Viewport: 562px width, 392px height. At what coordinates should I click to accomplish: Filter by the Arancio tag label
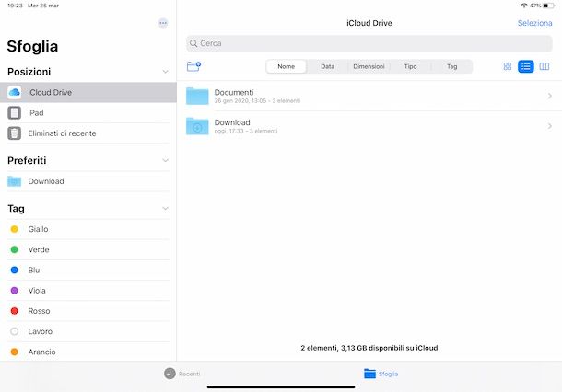[x=42, y=352]
